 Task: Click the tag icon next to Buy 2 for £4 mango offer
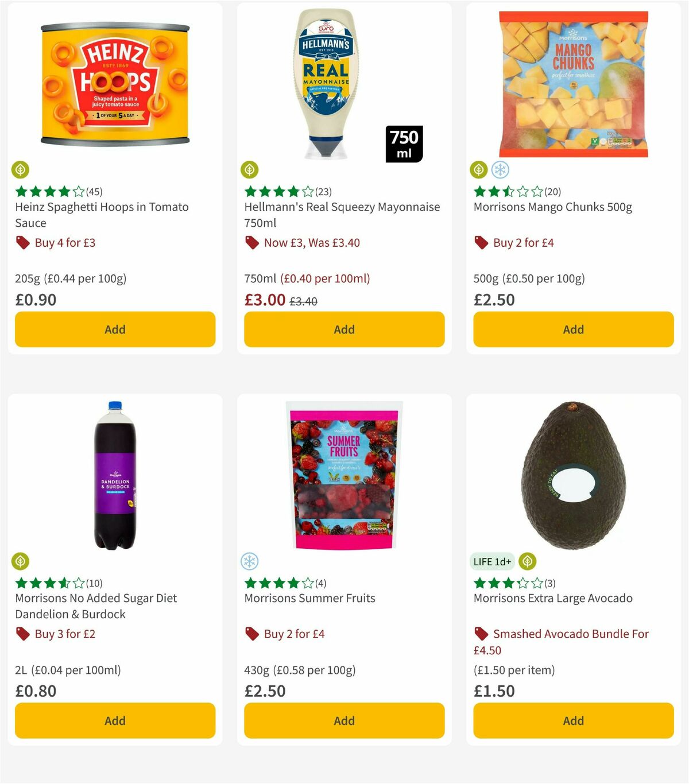point(481,243)
